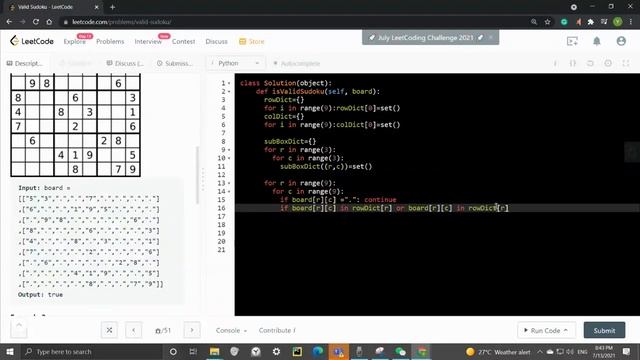Open the July LeetCoding Challenge 2021 banner
This screenshot has height=360, width=640.
click(426, 38)
